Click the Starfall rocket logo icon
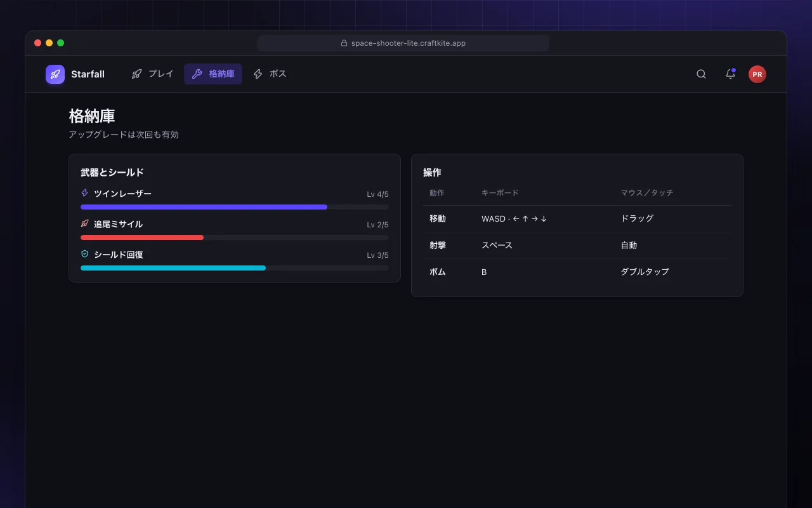 click(55, 74)
